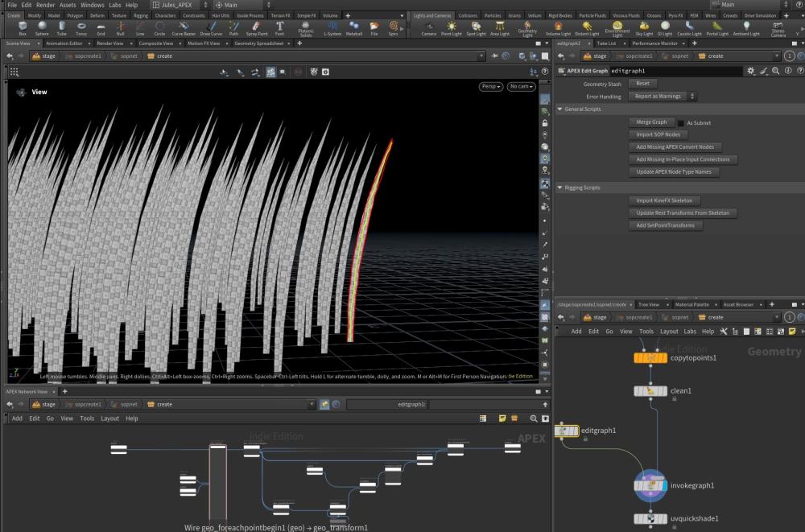Select the Platonic Solids shelf tool

click(306, 29)
